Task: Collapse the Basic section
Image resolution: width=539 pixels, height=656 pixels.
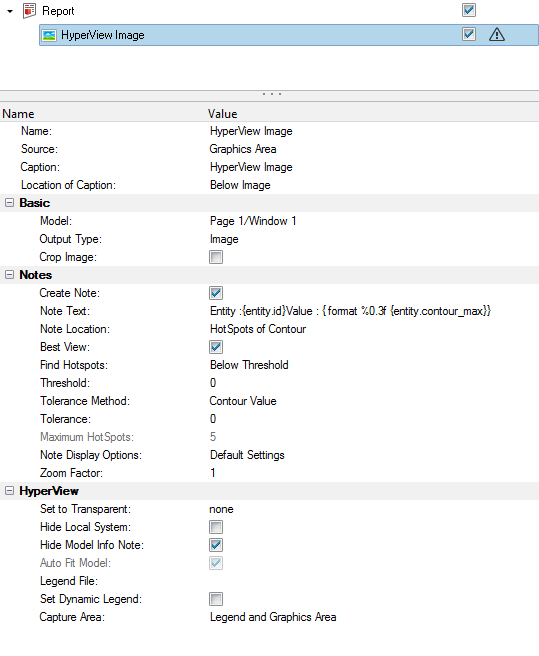Action: click(x=9, y=203)
